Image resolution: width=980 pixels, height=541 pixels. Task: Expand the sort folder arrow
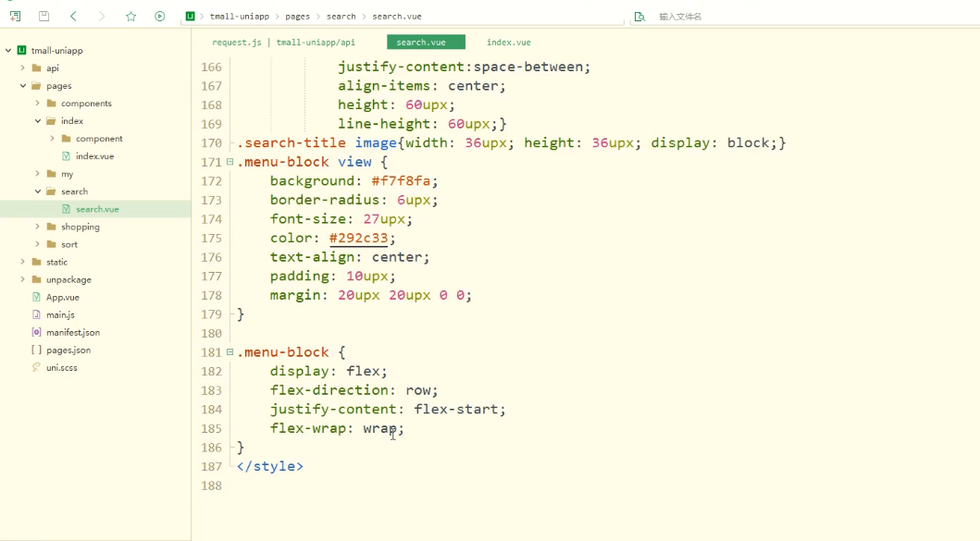pyautogui.click(x=38, y=244)
